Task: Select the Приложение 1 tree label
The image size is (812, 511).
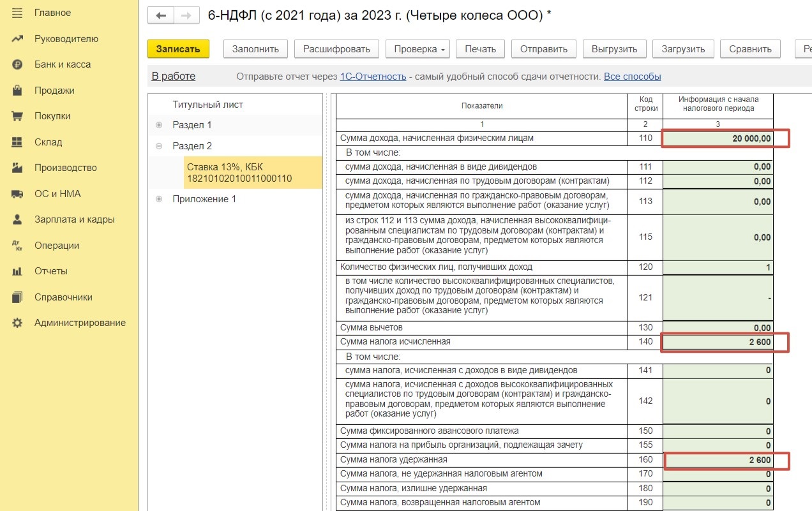Action: [x=204, y=199]
